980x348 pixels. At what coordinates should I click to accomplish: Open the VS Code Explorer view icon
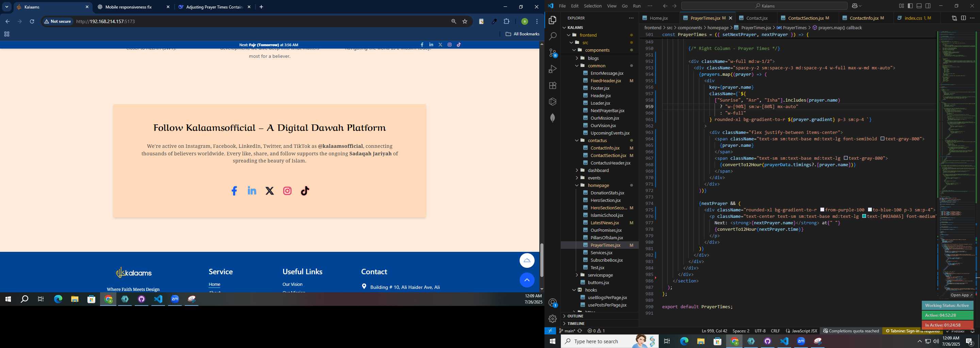[553, 20]
